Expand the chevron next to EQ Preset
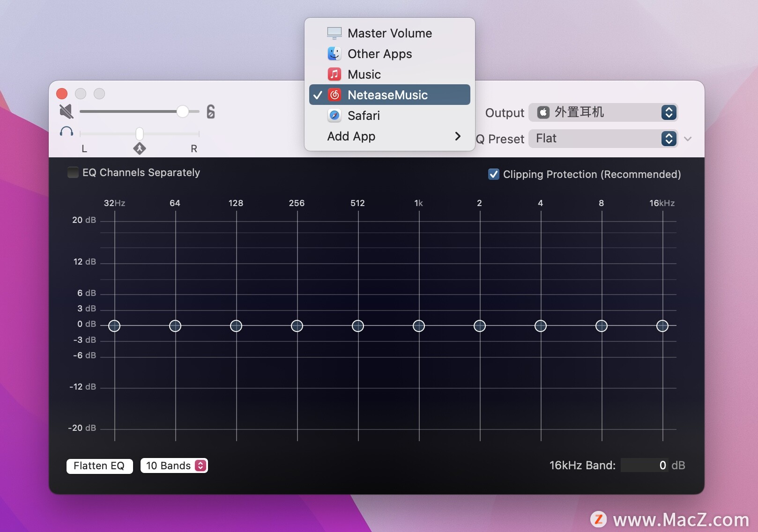 coord(688,139)
